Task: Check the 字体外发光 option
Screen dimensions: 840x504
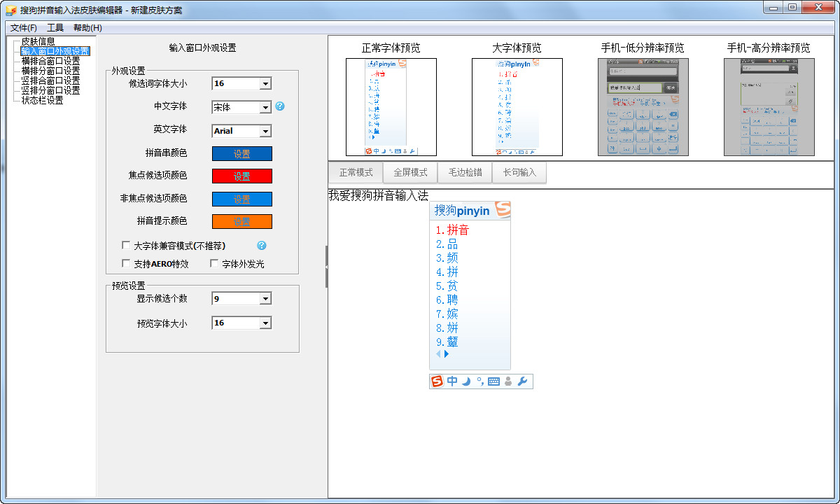Action: (214, 264)
